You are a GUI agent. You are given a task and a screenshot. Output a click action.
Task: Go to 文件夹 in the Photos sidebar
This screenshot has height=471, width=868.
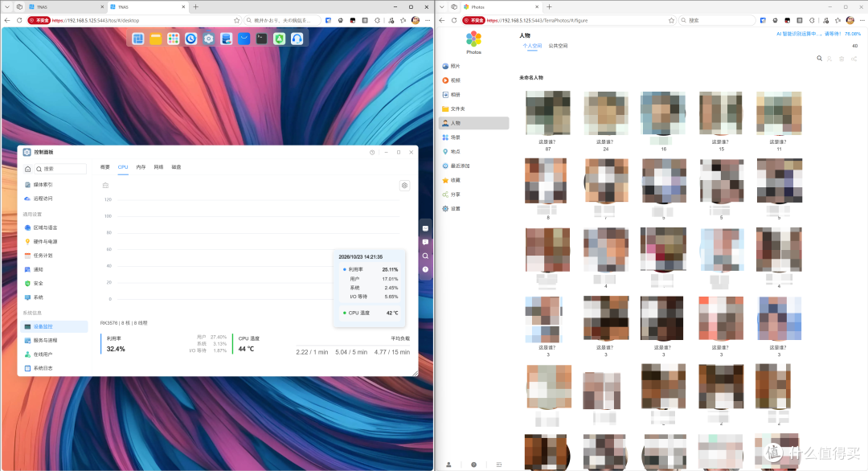click(474, 109)
